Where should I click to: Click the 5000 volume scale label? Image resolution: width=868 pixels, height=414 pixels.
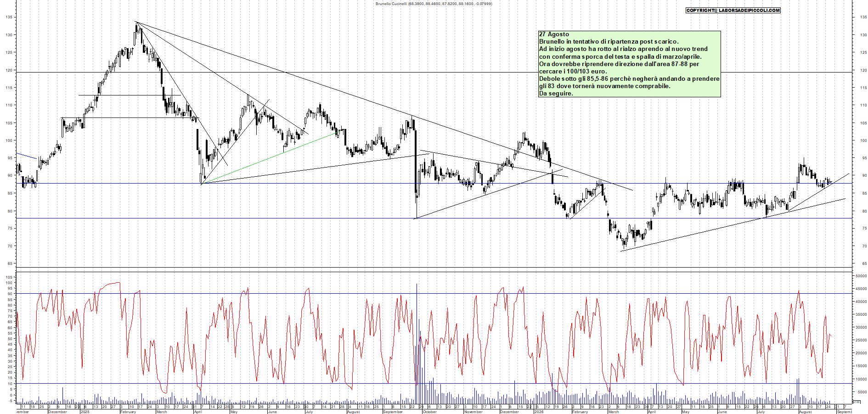[x=862, y=392]
